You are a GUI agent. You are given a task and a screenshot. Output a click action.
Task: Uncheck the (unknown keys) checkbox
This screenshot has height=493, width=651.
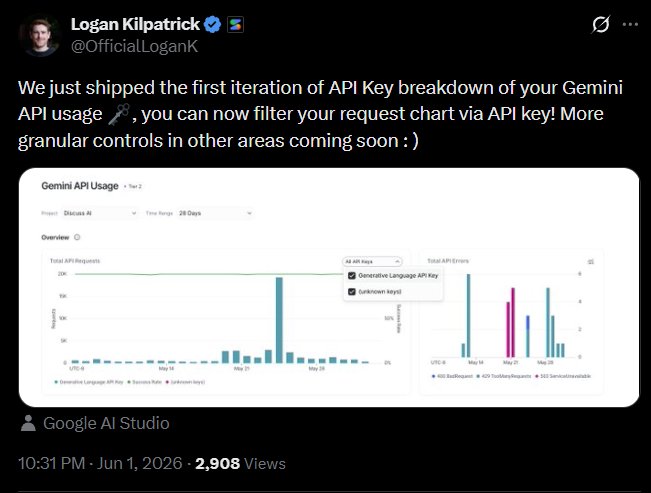click(352, 292)
